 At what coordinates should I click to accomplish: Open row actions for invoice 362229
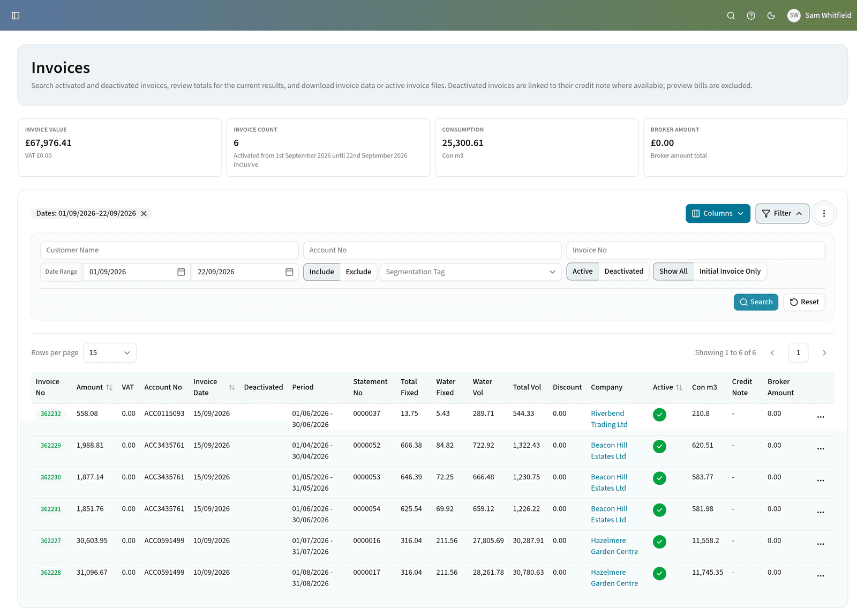(821, 448)
